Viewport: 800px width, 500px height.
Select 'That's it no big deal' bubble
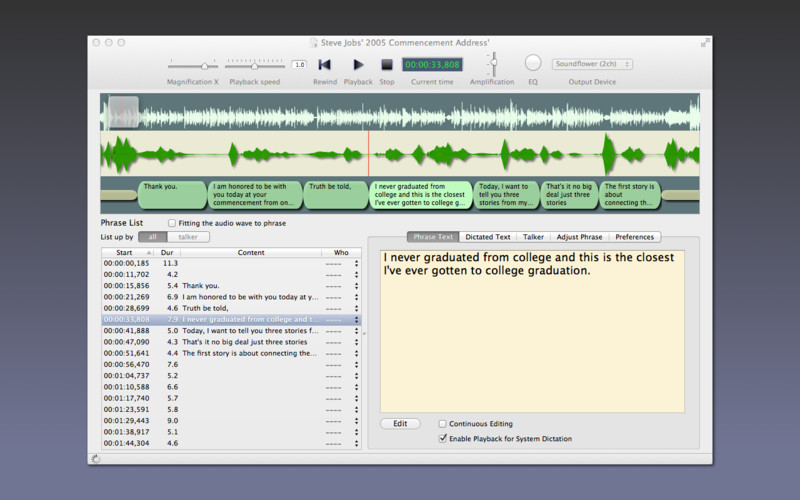pos(569,195)
